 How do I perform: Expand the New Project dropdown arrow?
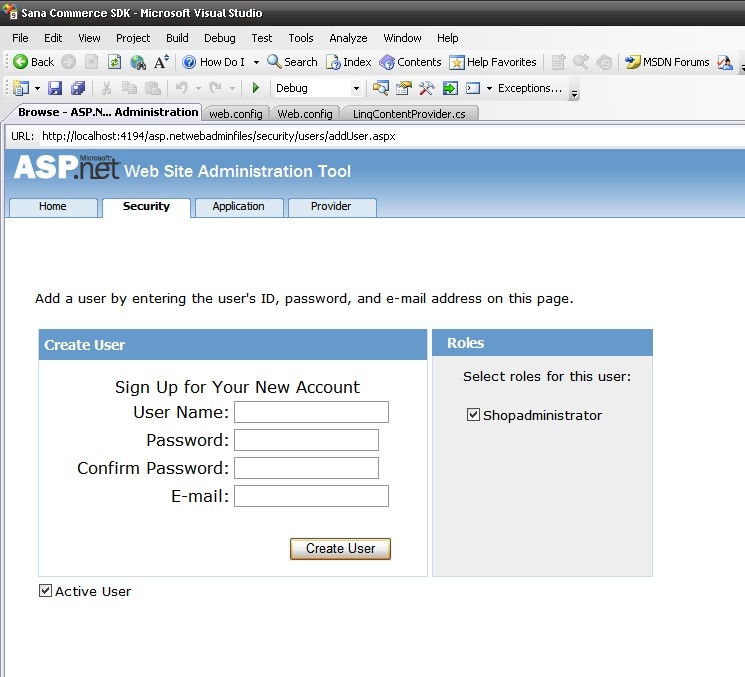[37, 88]
